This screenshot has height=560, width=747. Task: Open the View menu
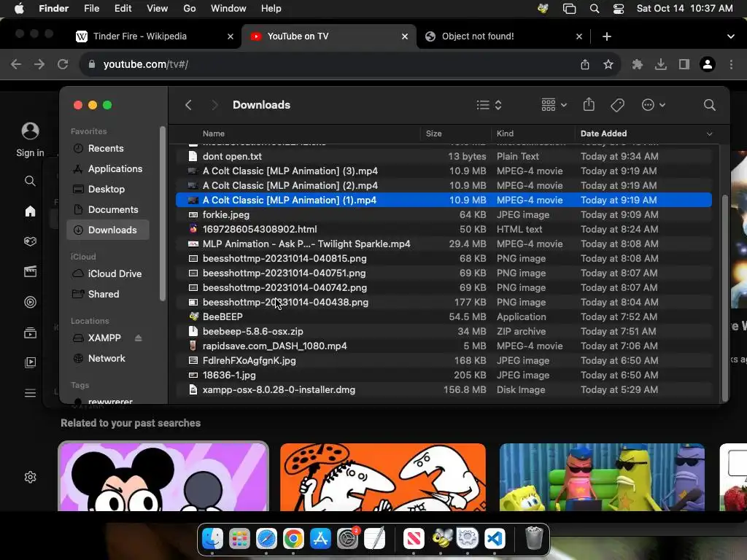[158, 9]
